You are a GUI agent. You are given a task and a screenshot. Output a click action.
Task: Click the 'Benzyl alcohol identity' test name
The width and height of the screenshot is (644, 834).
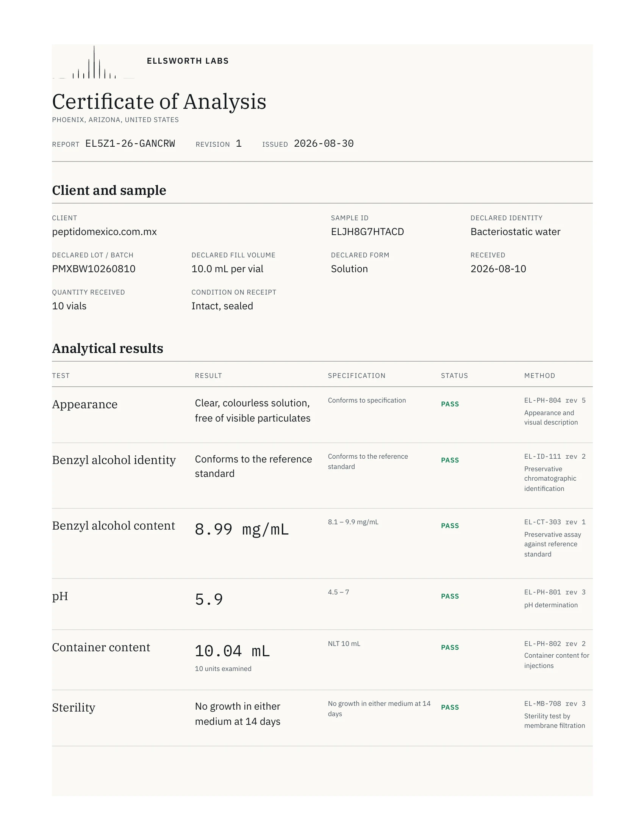114,460
